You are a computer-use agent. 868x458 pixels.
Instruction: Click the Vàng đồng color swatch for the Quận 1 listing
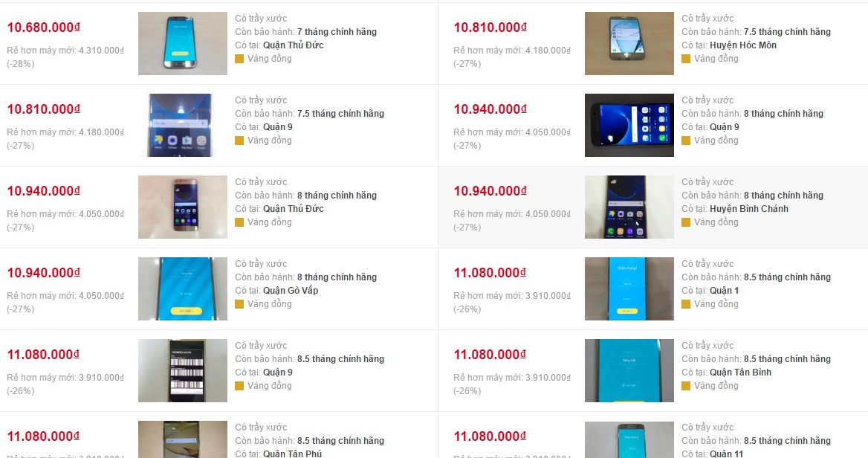point(686,304)
